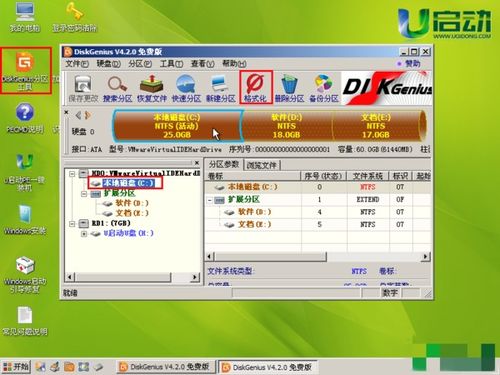Image resolution: width=500 pixels, height=375 pixels.
Task: Select the 软件(D:) partition bar segment
Action: (x=287, y=126)
